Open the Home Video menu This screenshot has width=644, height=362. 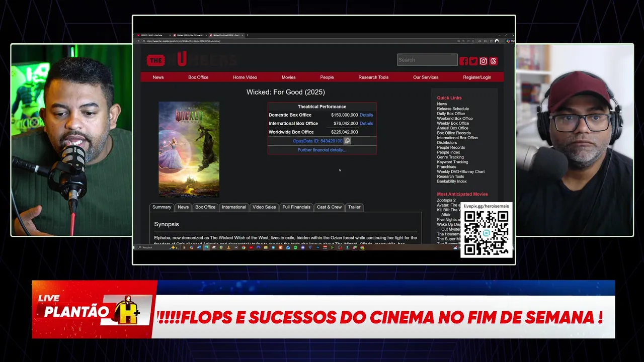(x=245, y=77)
